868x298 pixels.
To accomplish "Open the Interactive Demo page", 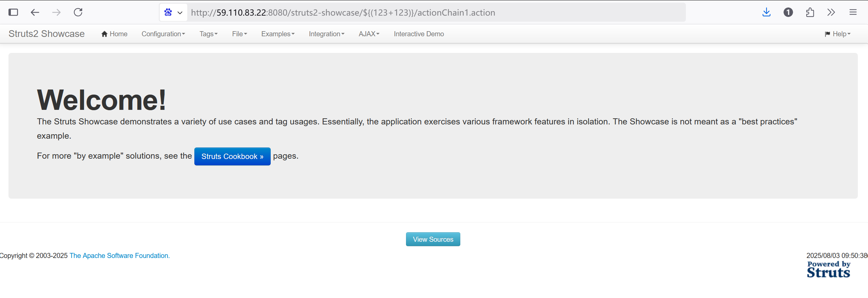I will tap(419, 34).
